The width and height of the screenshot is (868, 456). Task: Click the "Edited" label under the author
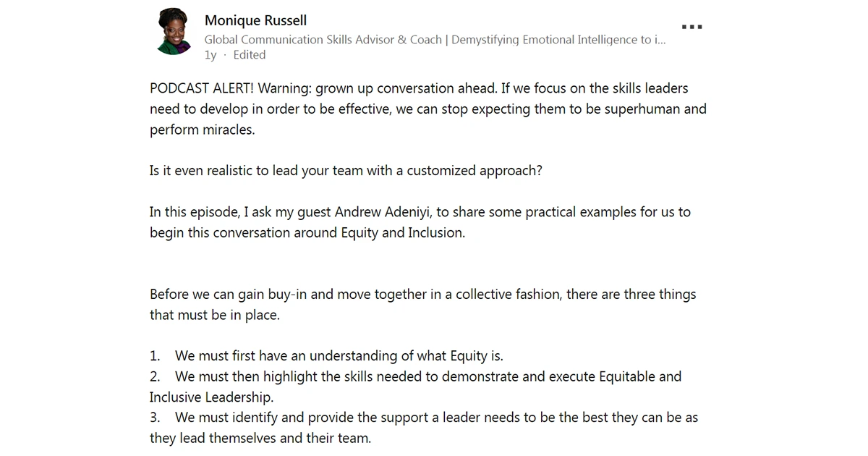click(249, 55)
